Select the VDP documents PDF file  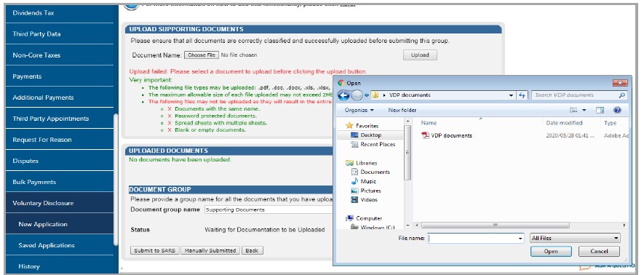click(x=448, y=135)
